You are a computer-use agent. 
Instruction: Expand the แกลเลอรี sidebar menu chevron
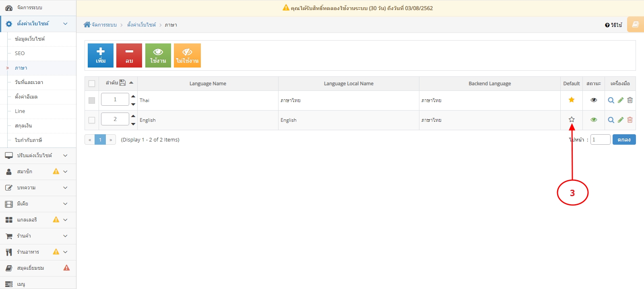point(65,220)
